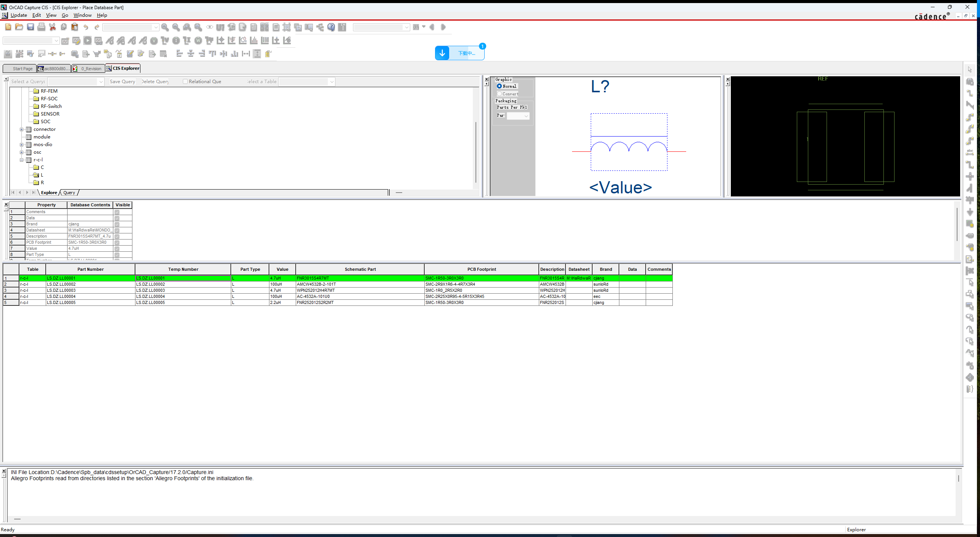Click the voltage probe (V) icon
Image resolution: width=980 pixels, height=537 pixels.
click(x=154, y=40)
